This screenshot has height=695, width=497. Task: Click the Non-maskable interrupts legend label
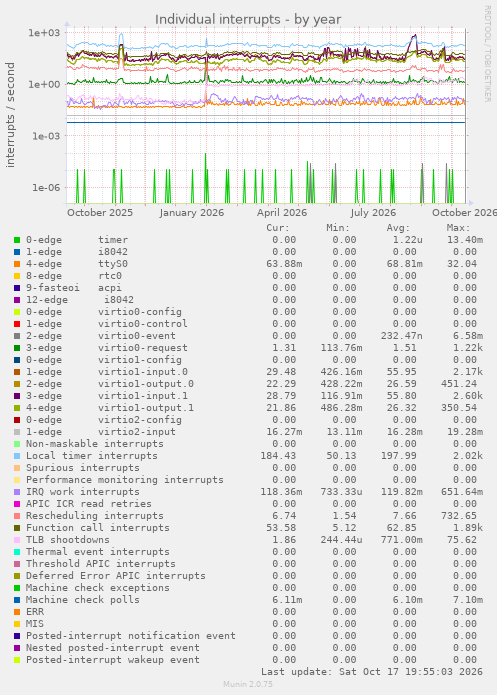click(95, 444)
